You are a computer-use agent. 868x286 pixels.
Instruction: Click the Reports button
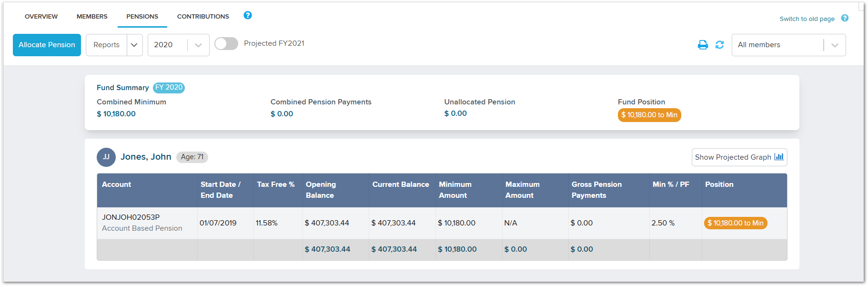tap(106, 45)
